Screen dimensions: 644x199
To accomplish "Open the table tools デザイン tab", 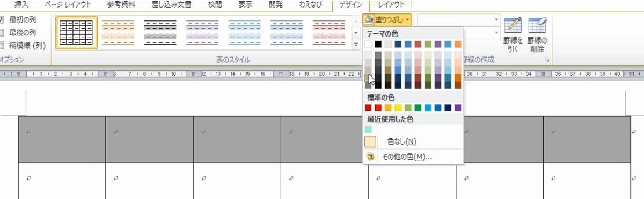I will pyautogui.click(x=350, y=5).
